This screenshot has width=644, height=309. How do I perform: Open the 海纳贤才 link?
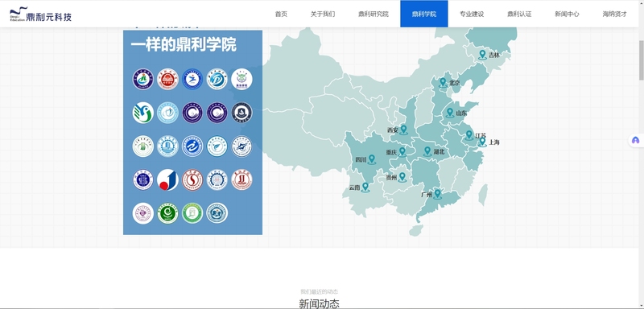615,14
